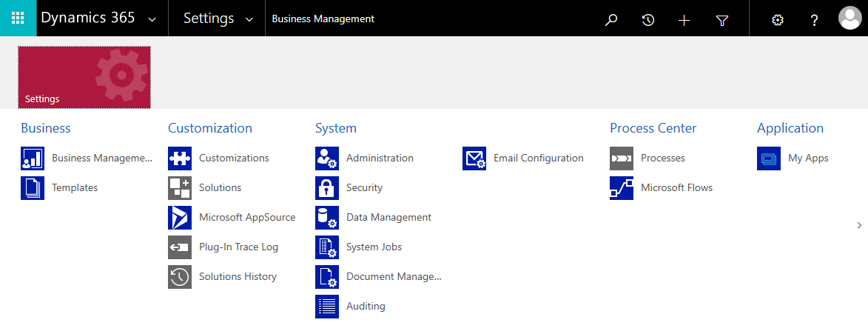Open Customizations link
The width and height of the screenshot is (868, 334).
234,158
